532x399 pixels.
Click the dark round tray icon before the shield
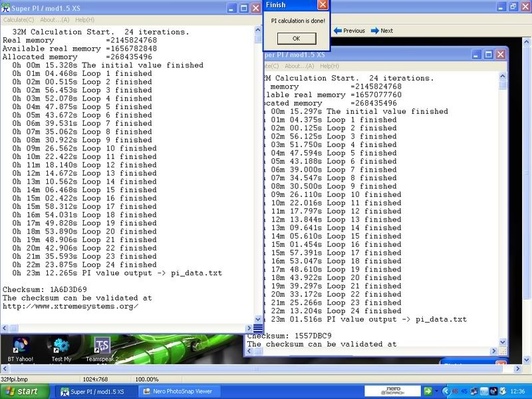pos(493,392)
